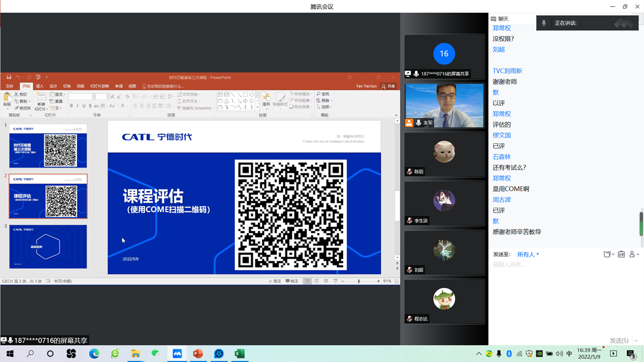Viewport: 644px width, 362px height.
Task: Toggle Bold formatting in the ribbon
Action: tap(71, 106)
